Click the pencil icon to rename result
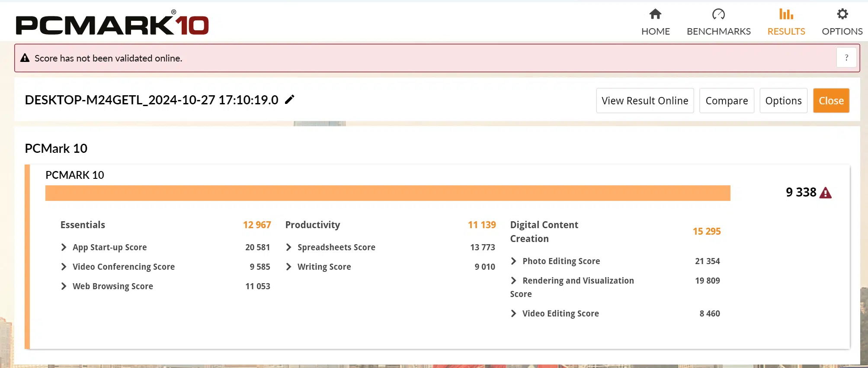Image resolution: width=868 pixels, height=368 pixels. [290, 100]
